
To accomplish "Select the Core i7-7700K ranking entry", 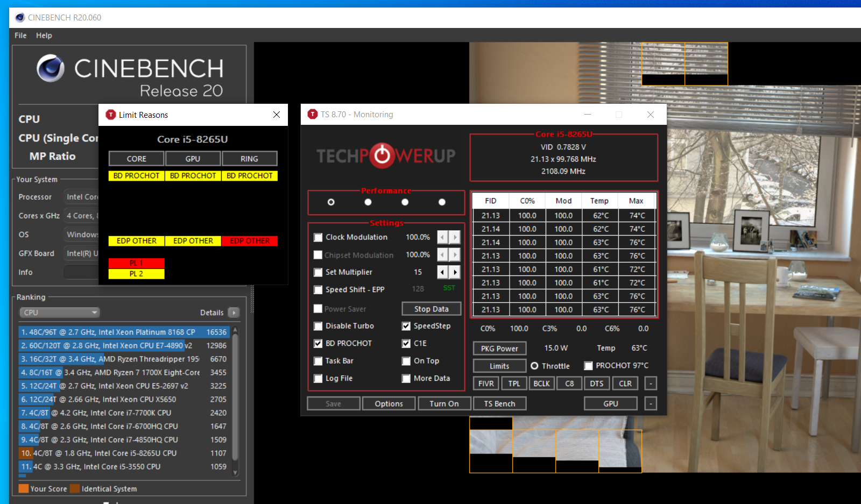I will [124, 413].
